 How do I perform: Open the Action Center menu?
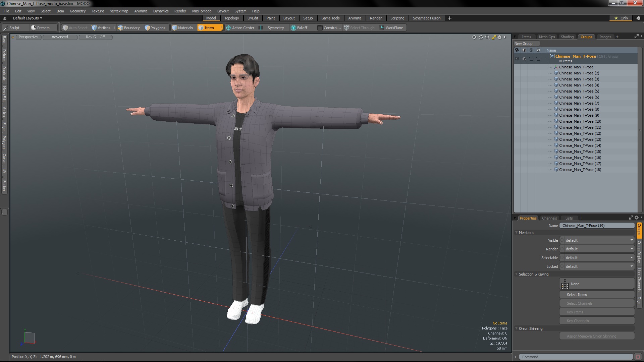240,28
